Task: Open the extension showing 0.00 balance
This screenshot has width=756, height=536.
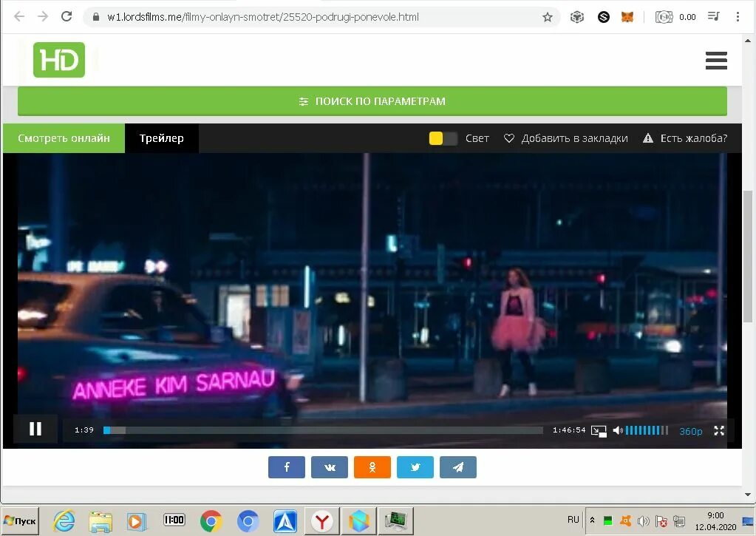Action: click(675, 17)
